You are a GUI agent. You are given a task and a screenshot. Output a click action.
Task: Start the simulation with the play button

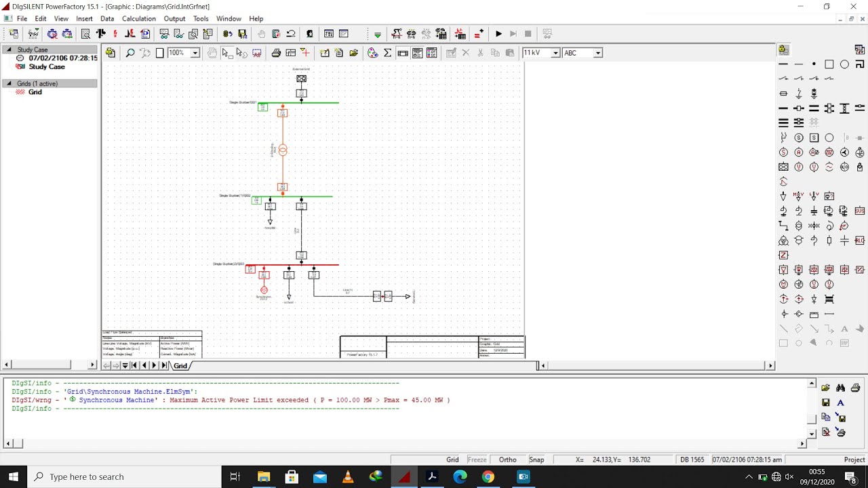498,33
